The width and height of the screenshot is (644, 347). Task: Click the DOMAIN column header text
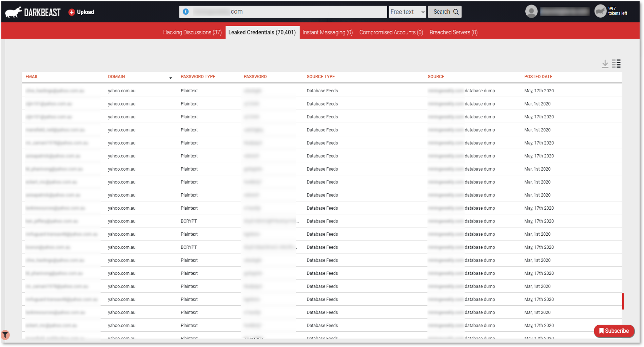[x=116, y=77]
